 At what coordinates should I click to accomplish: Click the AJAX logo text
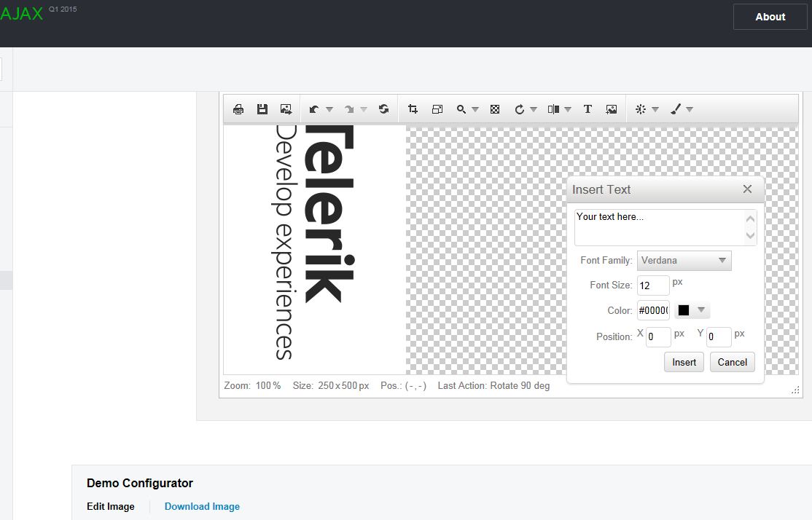click(x=21, y=13)
